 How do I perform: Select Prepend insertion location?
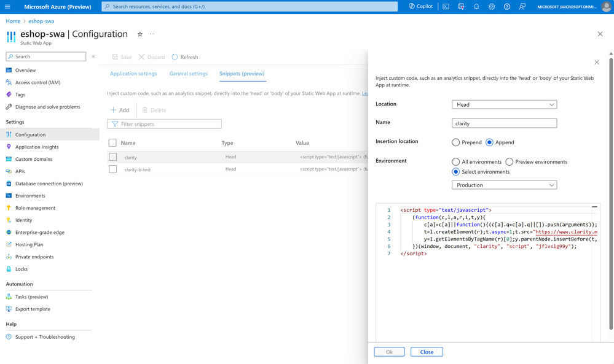tap(456, 142)
